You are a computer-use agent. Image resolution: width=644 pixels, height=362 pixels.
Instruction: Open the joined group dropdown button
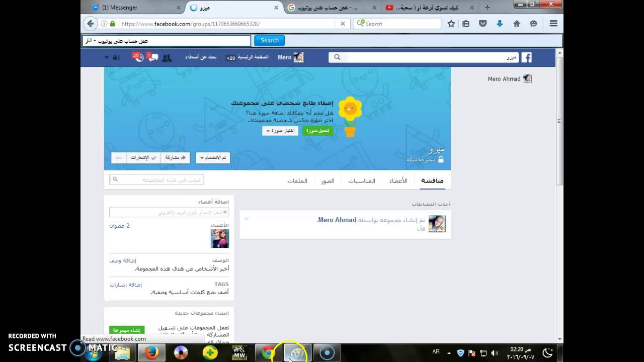213,157
